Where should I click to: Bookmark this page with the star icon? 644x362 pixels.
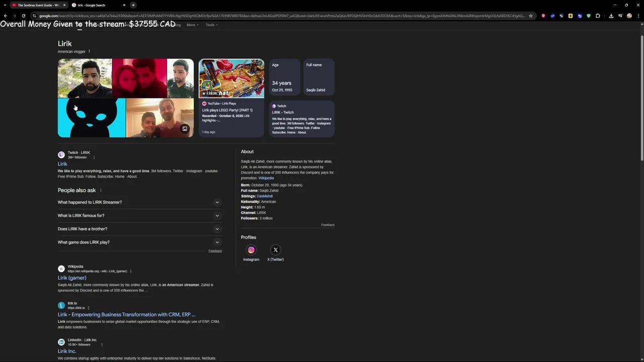(x=530, y=16)
